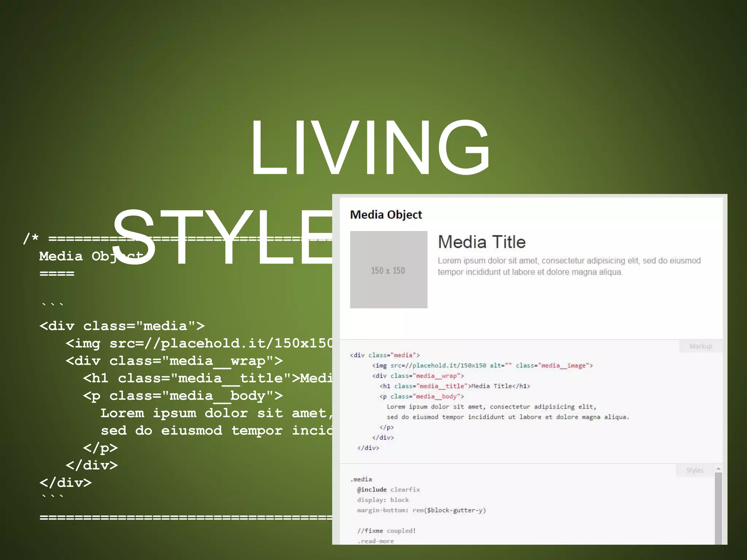The height and width of the screenshot is (560, 747).
Task: Click 'Media Object' text in the left code comment
Action: [x=91, y=256]
